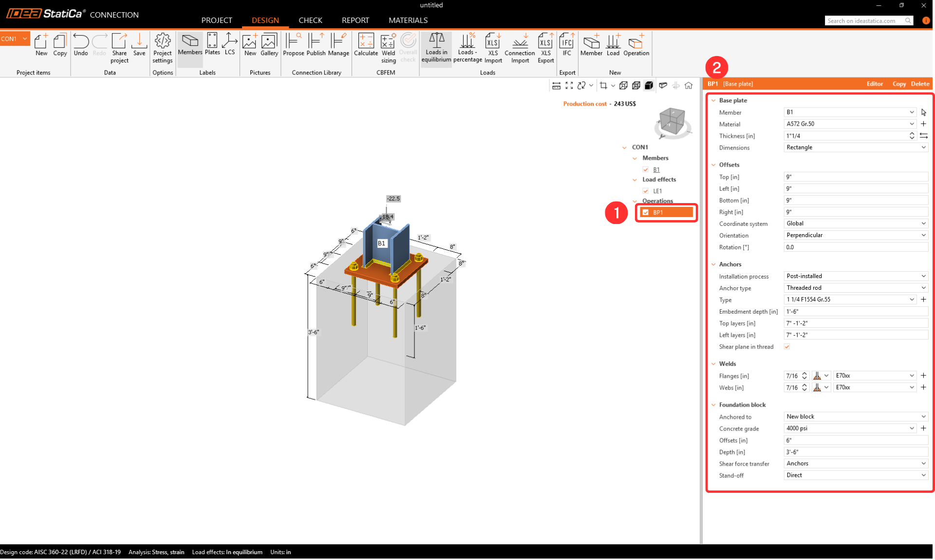Click Delete in the BP1 header

(920, 84)
